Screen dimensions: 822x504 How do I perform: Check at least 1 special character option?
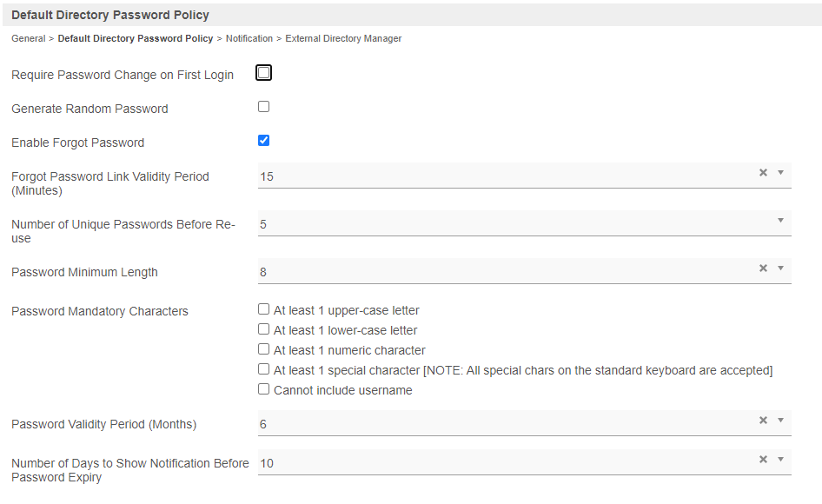[263, 369]
